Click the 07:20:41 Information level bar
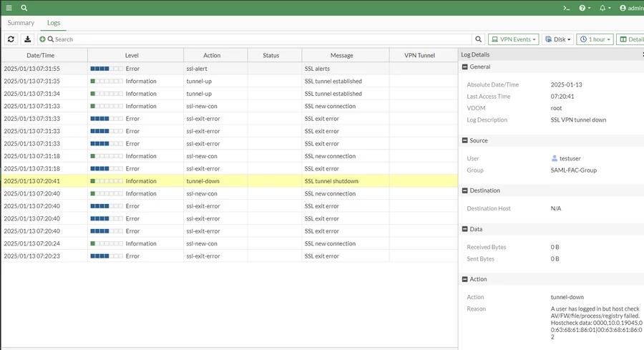 click(x=107, y=181)
